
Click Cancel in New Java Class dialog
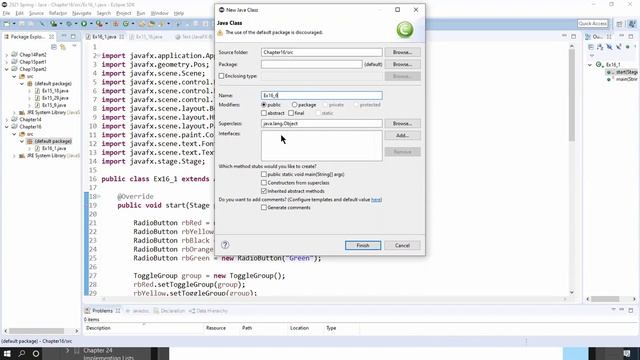(x=402, y=245)
